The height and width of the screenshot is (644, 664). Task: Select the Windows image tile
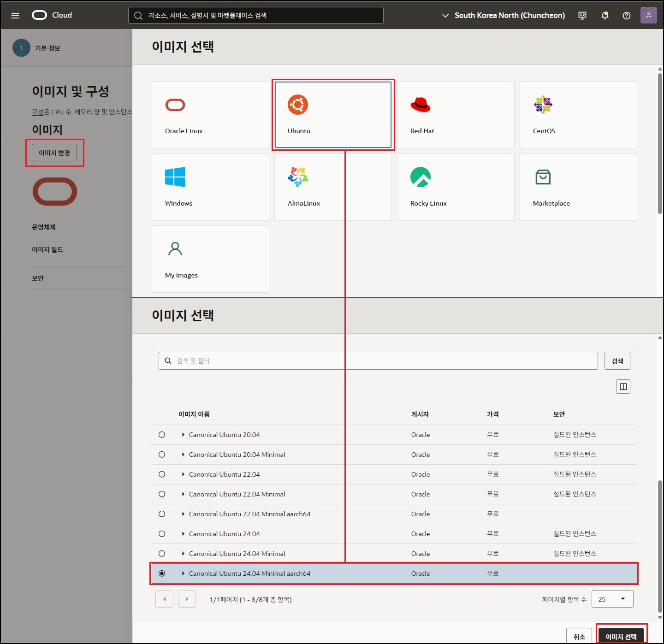point(210,187)
